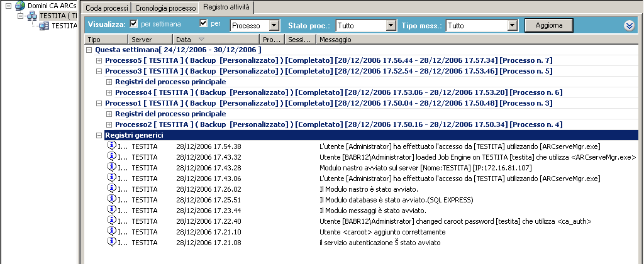
Task: Click info icon on 17.21.10 log row
Action: (x=112, y=231)
